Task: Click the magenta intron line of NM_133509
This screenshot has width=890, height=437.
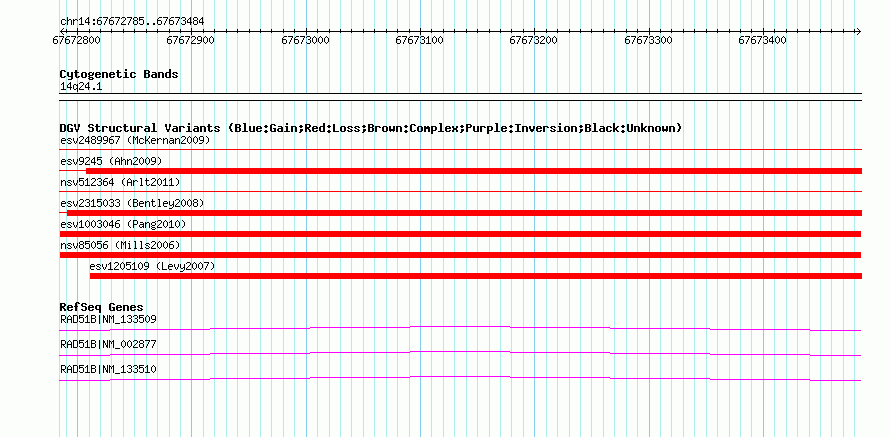Action: (460, 328)
